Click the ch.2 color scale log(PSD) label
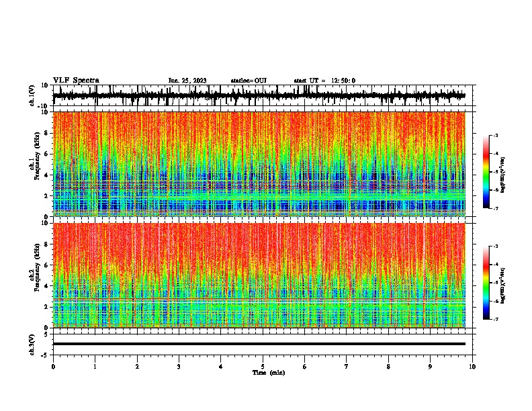 [503, 285]
